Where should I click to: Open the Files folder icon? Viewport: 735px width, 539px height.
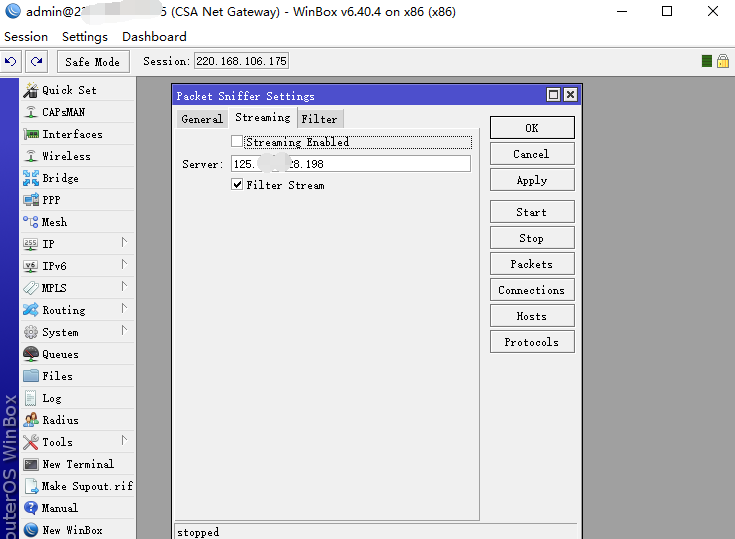pyautogui.click(x=31, y=376)
